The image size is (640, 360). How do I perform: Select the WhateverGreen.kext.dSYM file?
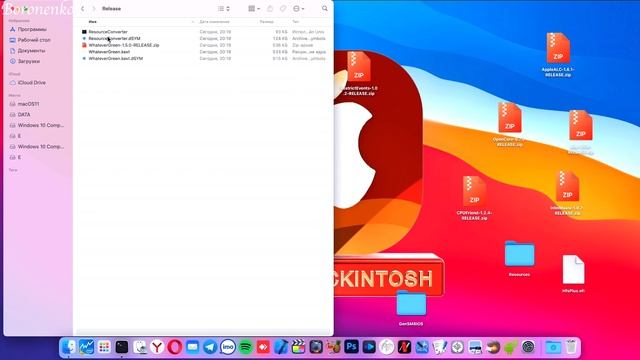click(x=203, y=58)
